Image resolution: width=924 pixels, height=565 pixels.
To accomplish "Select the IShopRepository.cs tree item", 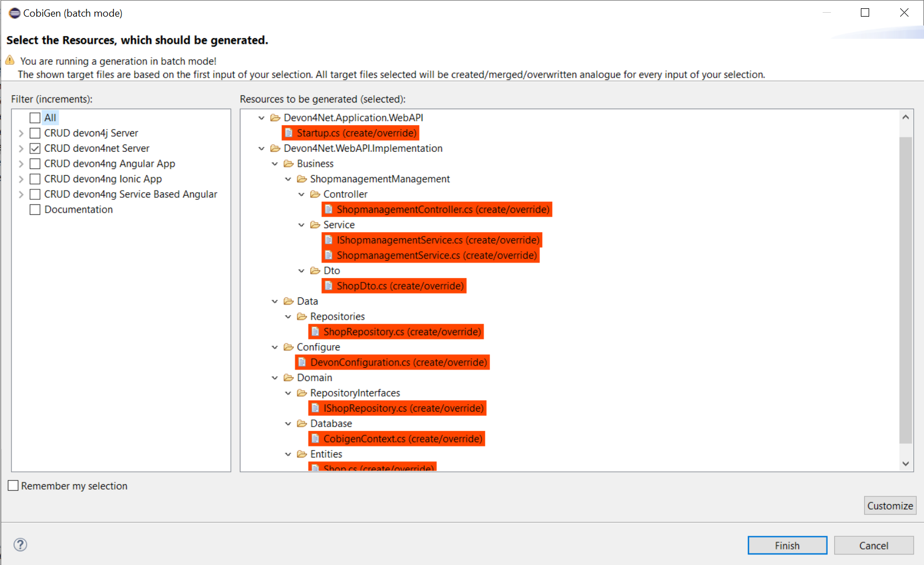I will [403, 408].
